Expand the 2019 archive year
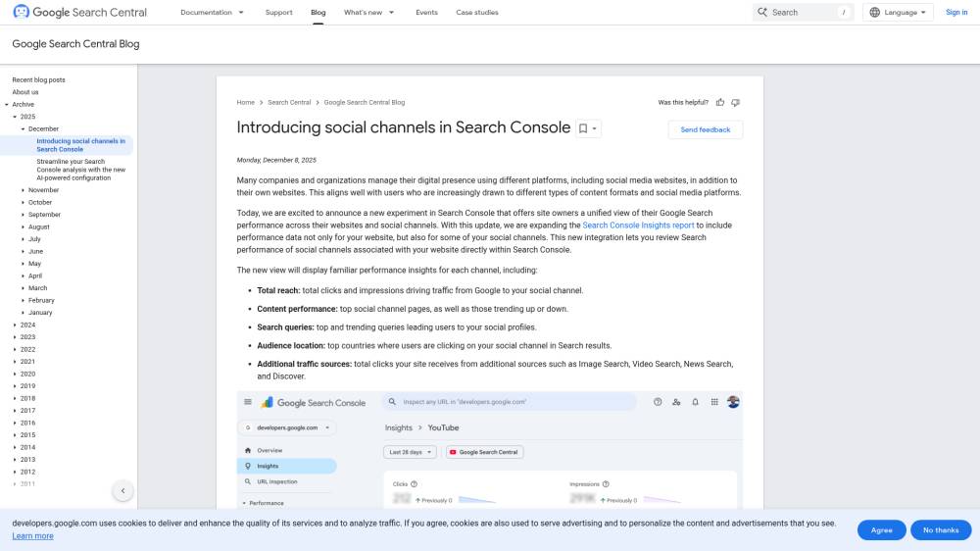Screen dimensions: 980x551 [x=15, y=386]
